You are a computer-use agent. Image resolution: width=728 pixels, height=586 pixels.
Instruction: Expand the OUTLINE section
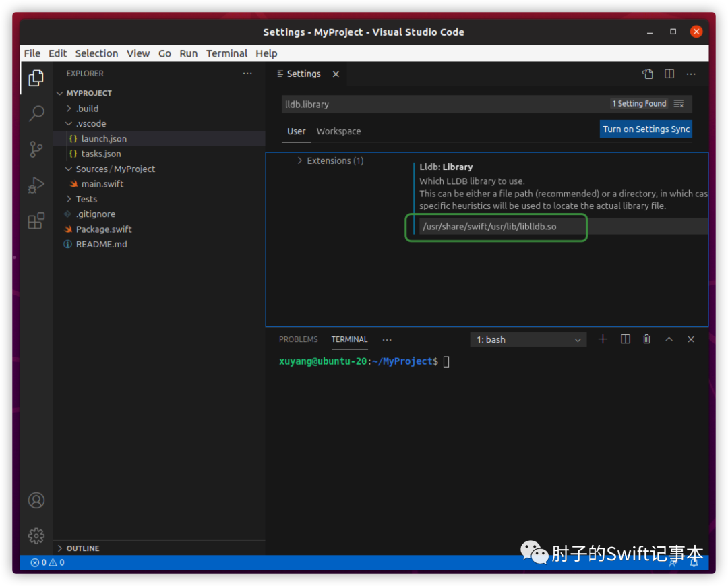click(159, 548)
